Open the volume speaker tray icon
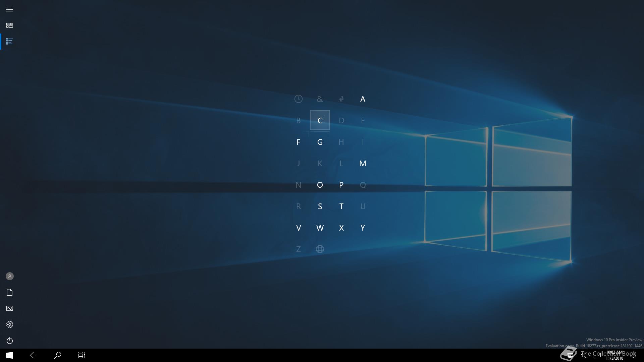Viewport: 644px width, 362px height. coord(584,355)
